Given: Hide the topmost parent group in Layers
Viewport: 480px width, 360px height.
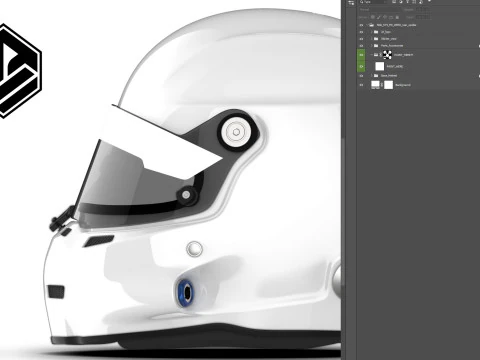Looking at the screenshot, I should (361, 25).
